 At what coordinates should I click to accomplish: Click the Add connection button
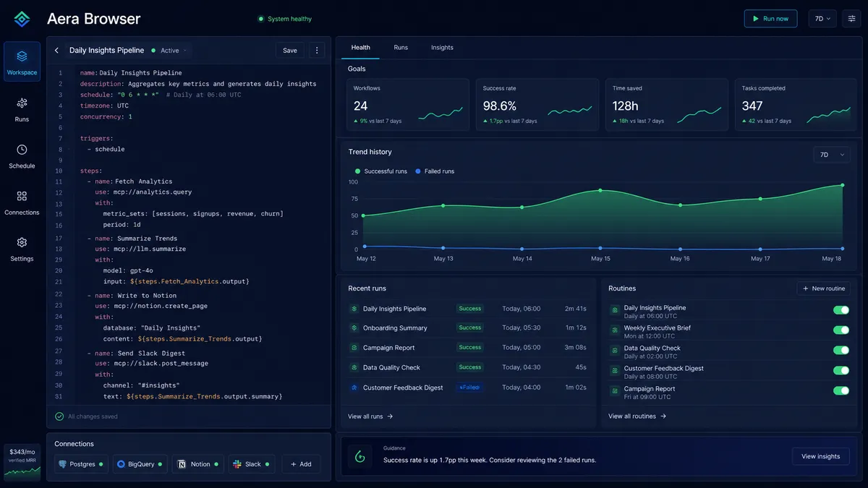click(x=301, y=464)
